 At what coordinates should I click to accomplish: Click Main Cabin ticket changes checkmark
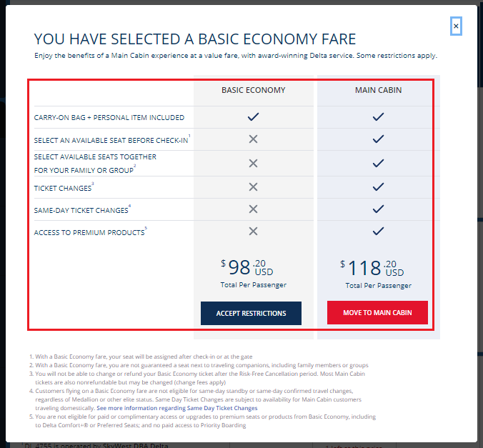coord(379,187)
